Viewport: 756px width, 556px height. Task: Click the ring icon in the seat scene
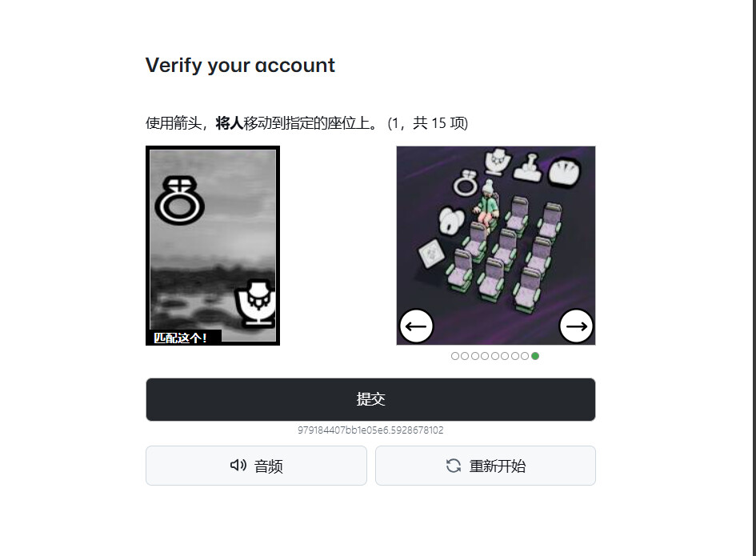(x=466, y=183)
